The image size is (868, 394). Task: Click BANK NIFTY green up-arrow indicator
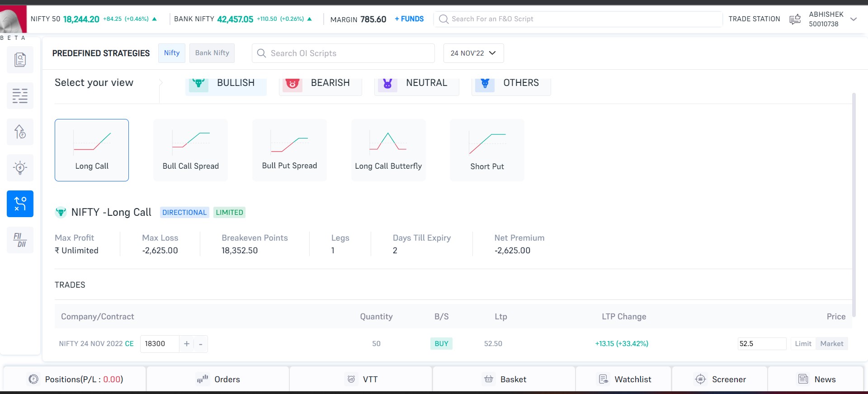click(x=310, y=19)
